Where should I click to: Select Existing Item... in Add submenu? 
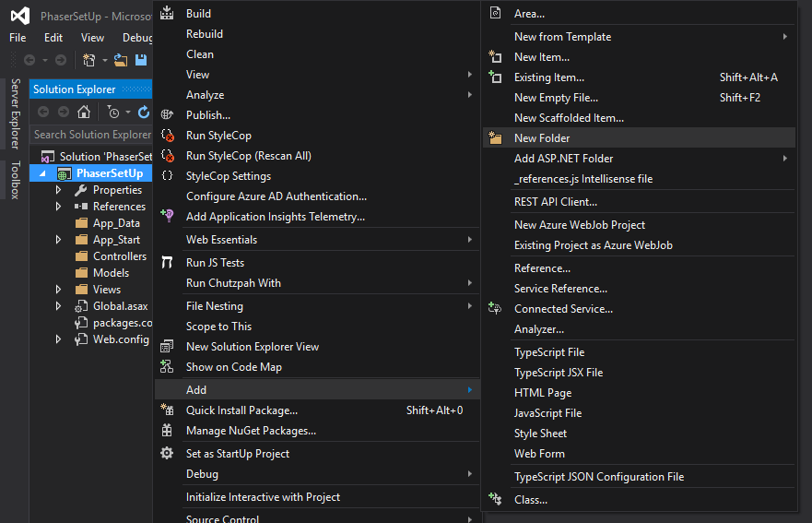[x=639, y=77]
